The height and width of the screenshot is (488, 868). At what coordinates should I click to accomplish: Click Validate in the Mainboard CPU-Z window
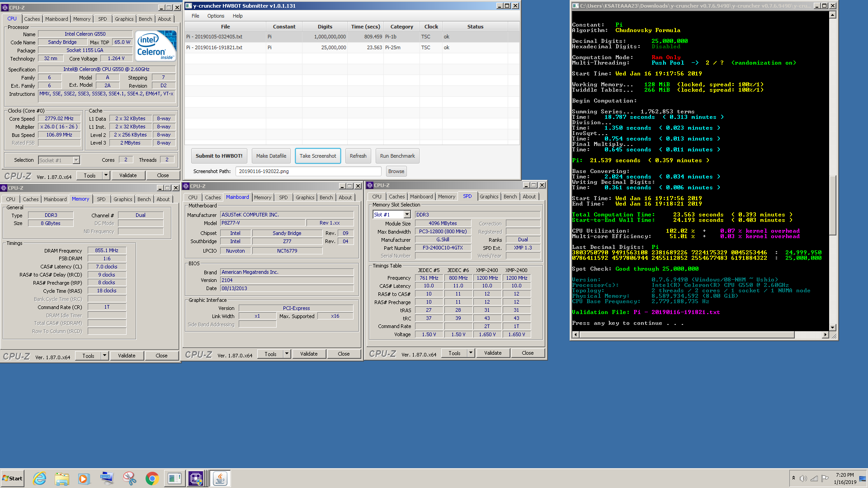click(309, 354)
